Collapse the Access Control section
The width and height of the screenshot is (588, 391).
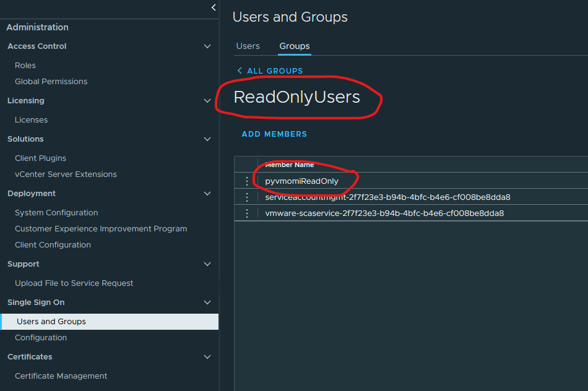point(207,46)
